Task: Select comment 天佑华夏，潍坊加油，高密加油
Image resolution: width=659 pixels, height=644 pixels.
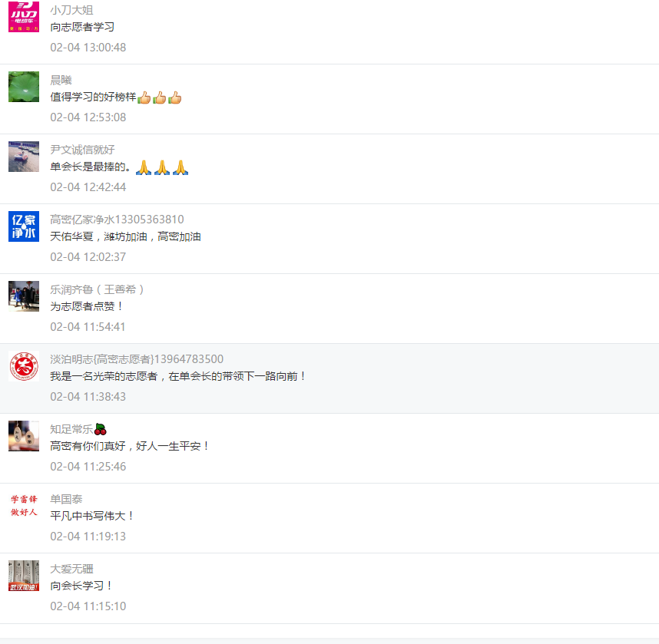Action: point(125,236)
